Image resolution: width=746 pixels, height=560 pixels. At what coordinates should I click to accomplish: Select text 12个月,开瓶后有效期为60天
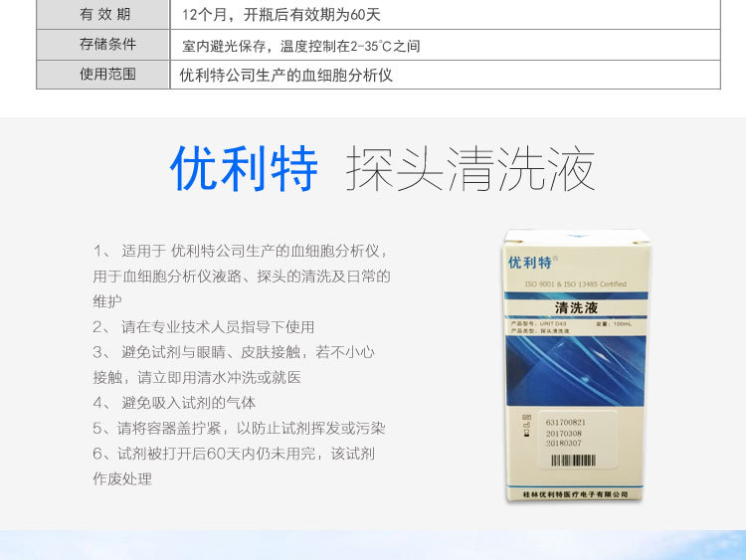[x=280, y=15]
